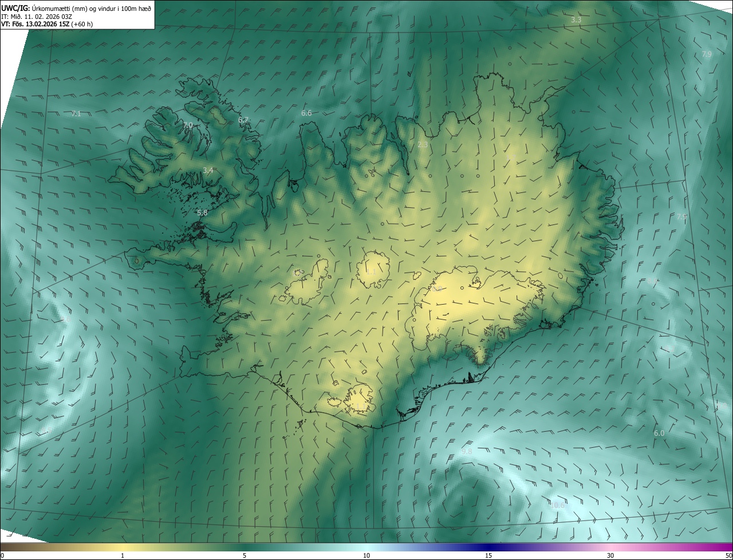
Task: Click the colour scale tick label 10
Action: (366, 555)
